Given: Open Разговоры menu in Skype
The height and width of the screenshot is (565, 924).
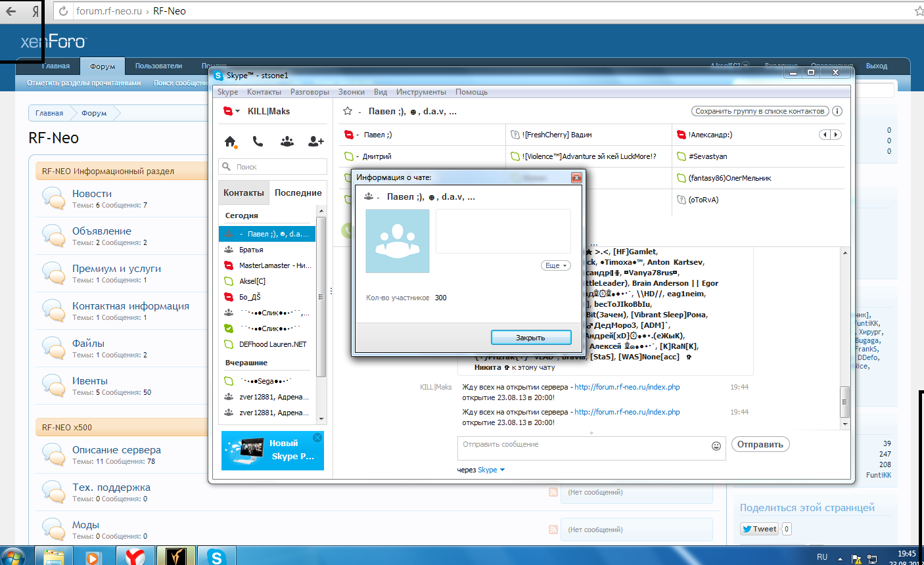Looking at the screenshot, I should 310,92.
